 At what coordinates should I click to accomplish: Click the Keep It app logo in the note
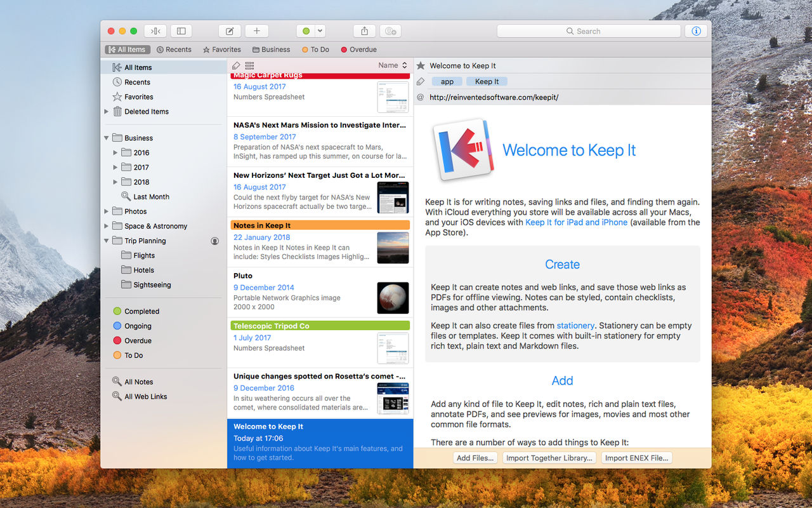tap(463, 149)
